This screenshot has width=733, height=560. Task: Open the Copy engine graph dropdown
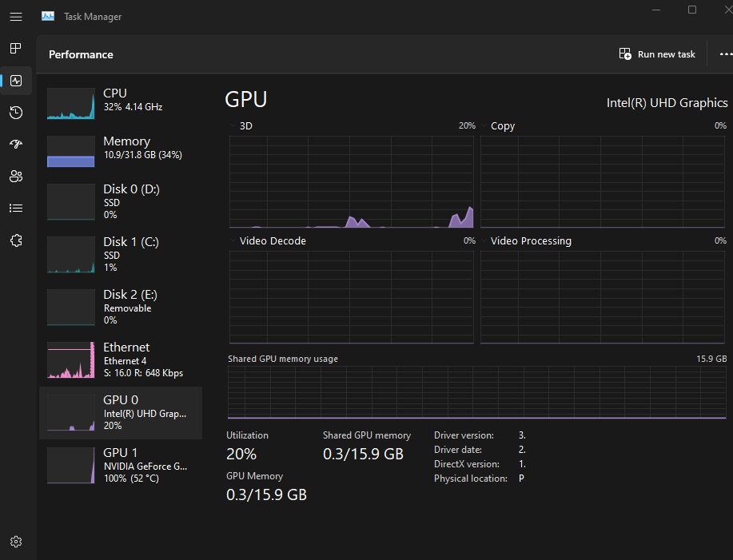tap(484, 125)
